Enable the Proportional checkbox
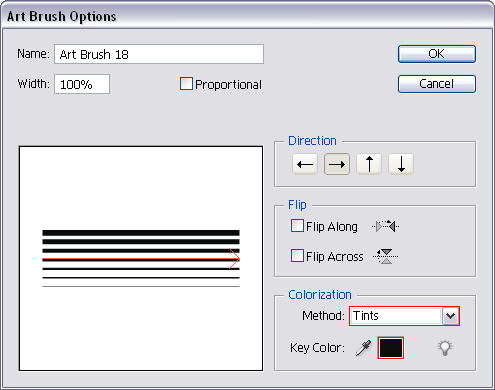The image size is (495, 390). pyautogui.click(x=186, y=84)
